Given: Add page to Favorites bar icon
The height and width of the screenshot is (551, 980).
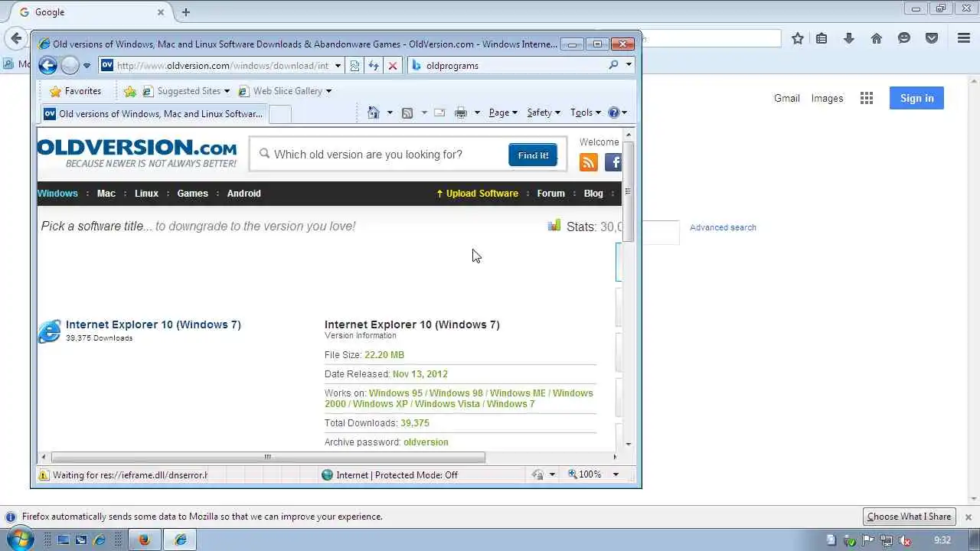Looking at the screenshot, I should click(x=130, y=91).
